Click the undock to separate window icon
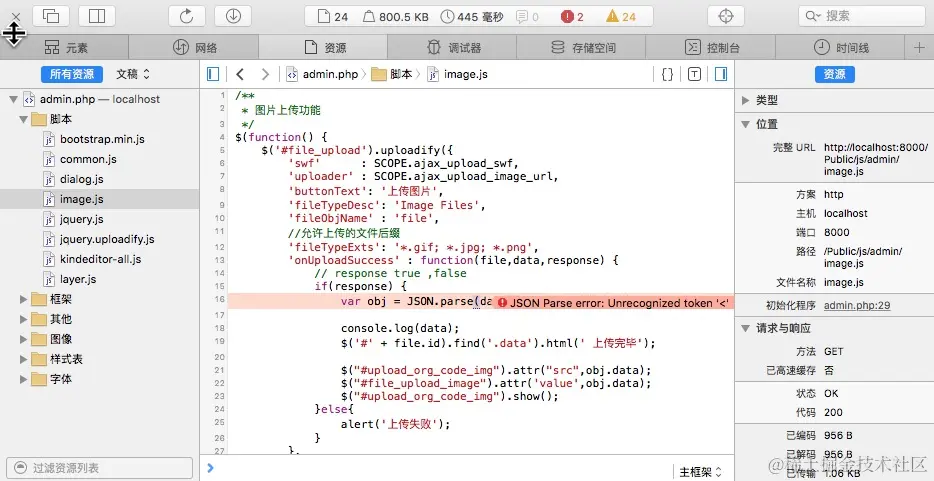This screenshot has width=934, height=481. point(51,16)
